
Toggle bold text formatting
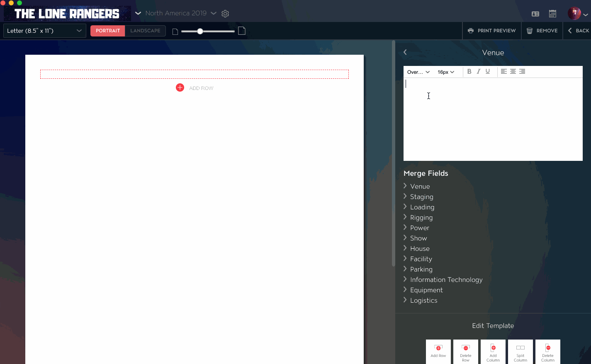coord(469,71)
